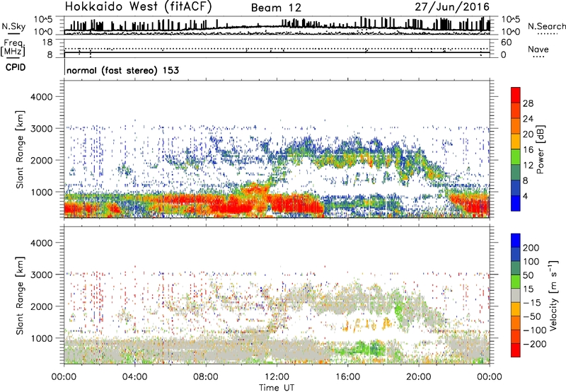The height and width of the screenshot is (392, 566).
Task: Click the 'CPID' label
Action: click(x=16, y=67)
